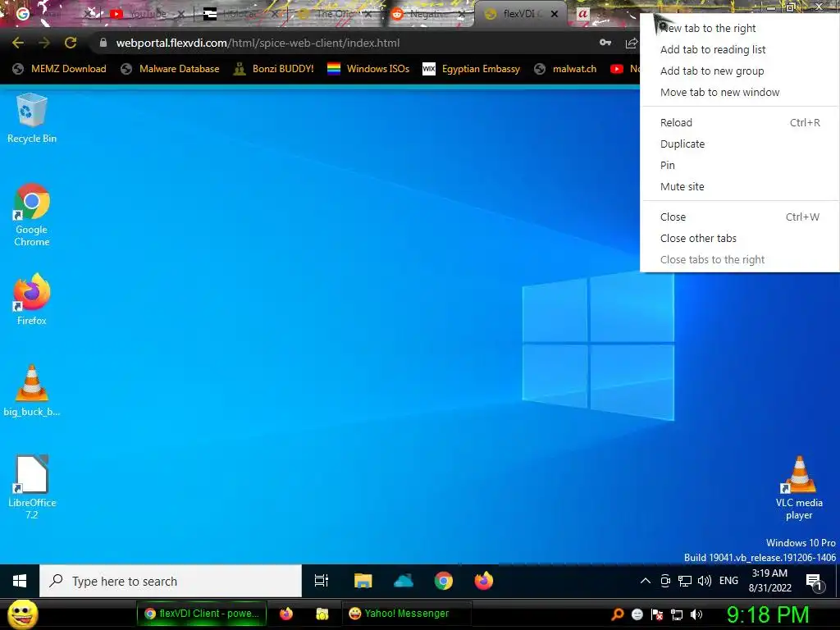Select Reload from the tab context menu

[740, 122]
